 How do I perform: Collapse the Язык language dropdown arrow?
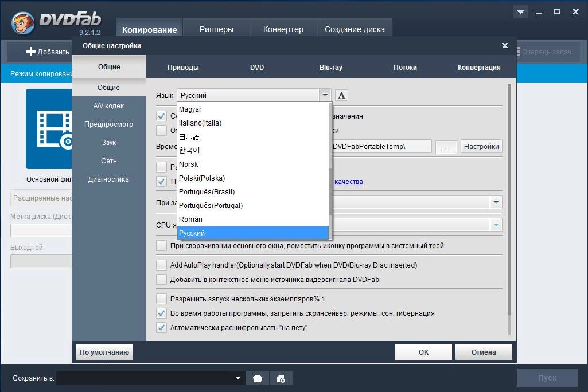pos(325,95)
